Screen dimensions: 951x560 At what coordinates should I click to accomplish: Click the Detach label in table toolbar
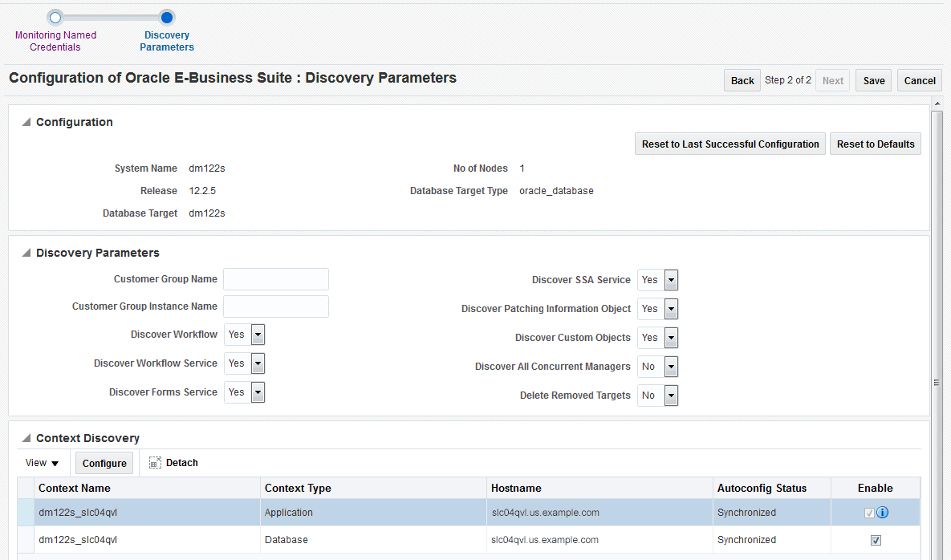pyautogui.click(x=182, y=463)
